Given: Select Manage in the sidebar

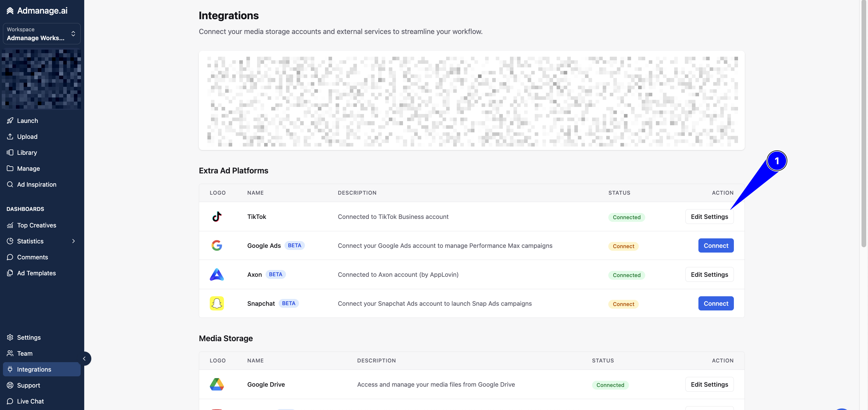Looking at the screenshot, I should [42, 168].
